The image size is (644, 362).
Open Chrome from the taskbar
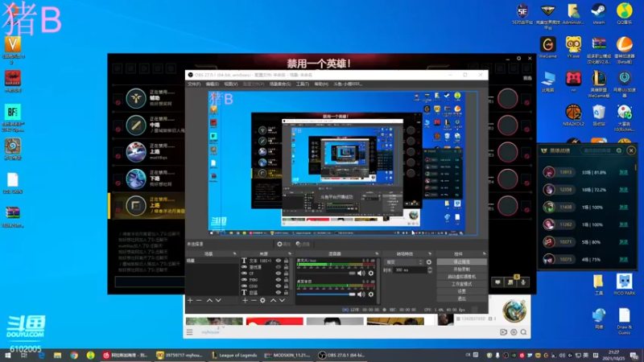(x=74, y=355)
